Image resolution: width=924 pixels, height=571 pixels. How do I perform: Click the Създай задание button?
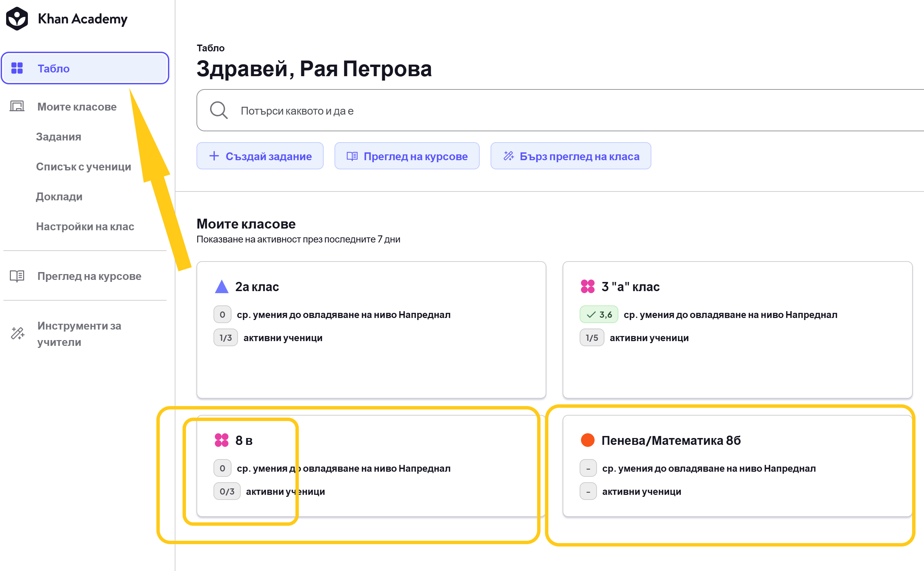(x=260, y=156)
